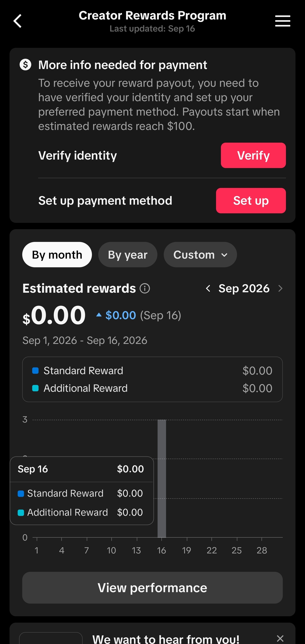Tap the blue increase triangle icon
Screen dimensions: 305x644
[x=99, y=315]
